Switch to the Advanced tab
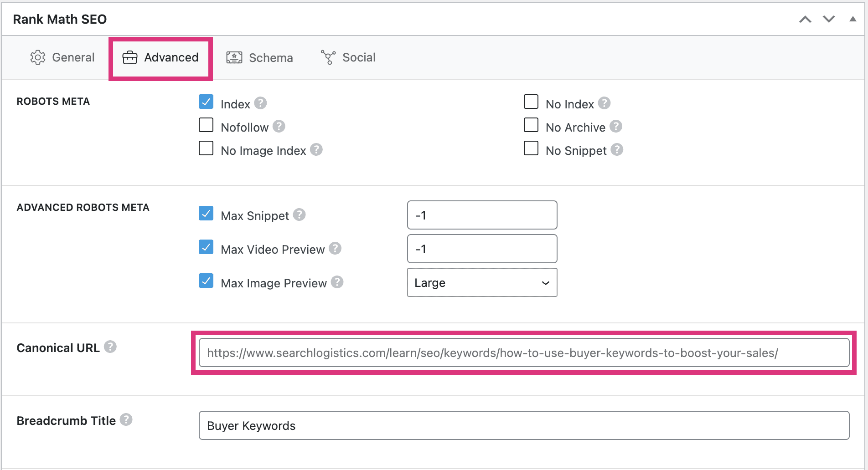 [160, 58]
